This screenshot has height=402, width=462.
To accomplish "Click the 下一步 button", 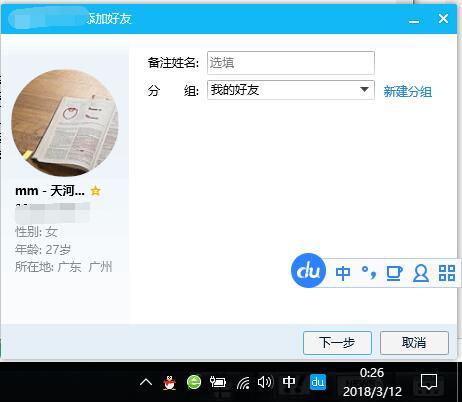I will point(337,343).
